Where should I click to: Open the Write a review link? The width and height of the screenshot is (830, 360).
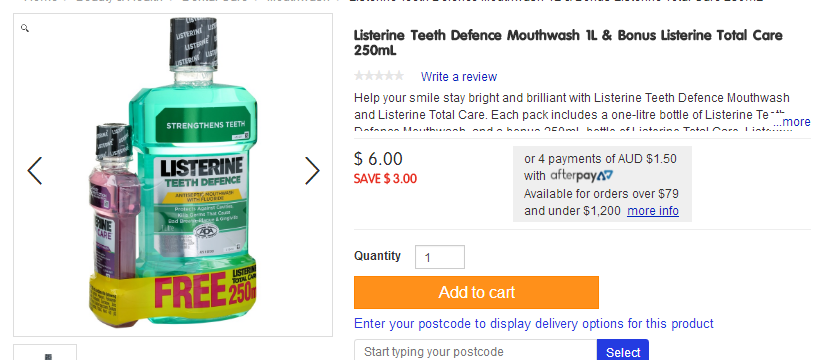click(459, 77)
